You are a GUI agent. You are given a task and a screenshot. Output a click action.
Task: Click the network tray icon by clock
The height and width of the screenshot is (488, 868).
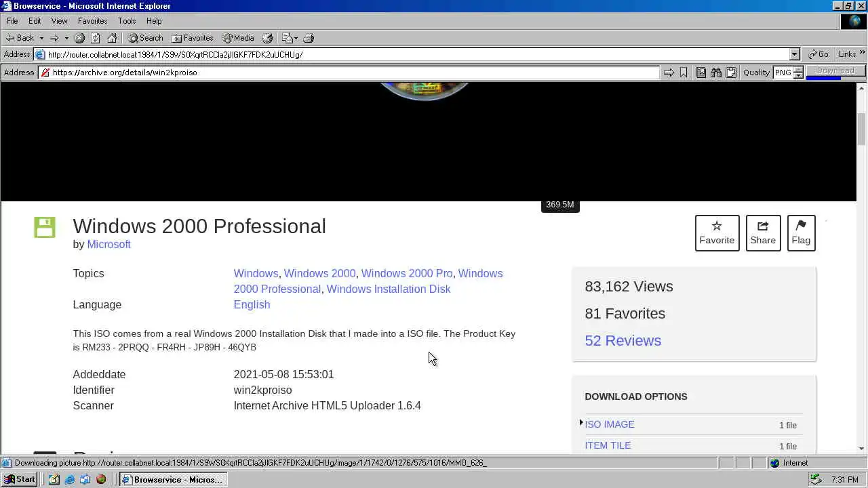(x=816, y=479)
